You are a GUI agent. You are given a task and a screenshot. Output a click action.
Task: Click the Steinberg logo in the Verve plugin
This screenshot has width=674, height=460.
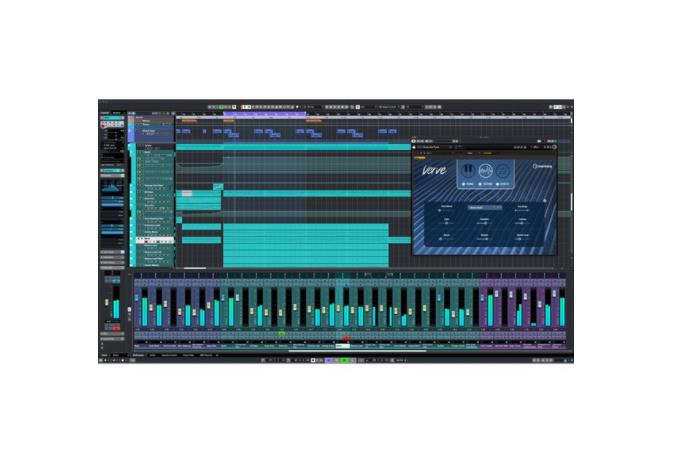(x=541, y=167)
